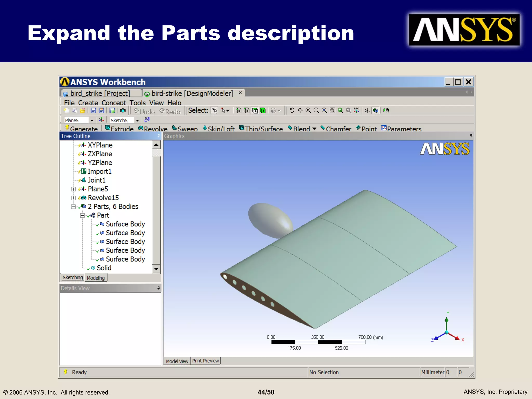Click the Redo button
532x399 pixels.
tap(170, 111)
